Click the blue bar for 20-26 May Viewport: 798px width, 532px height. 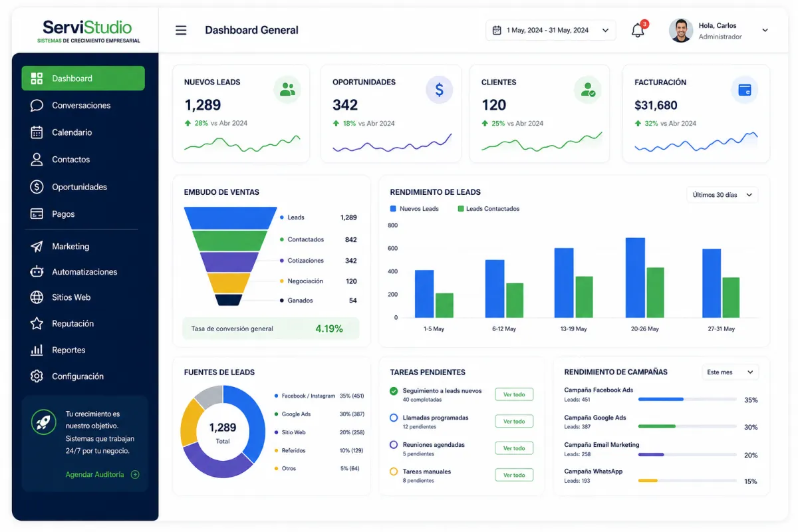[635, 277]
